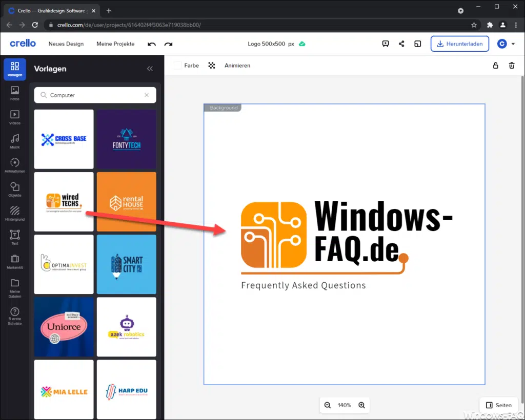Select the Windows-FAQ.de headline text
This screenshot has height=420, width=525.
pos(383,233)
